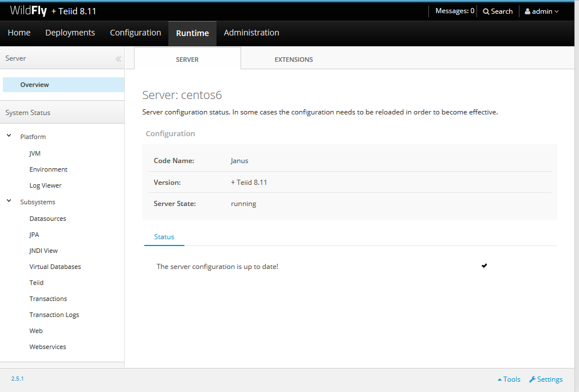Switch to the EXTENSIONS tab
Image resolution: width=579 pixels, height=392 pixels.
294,60
